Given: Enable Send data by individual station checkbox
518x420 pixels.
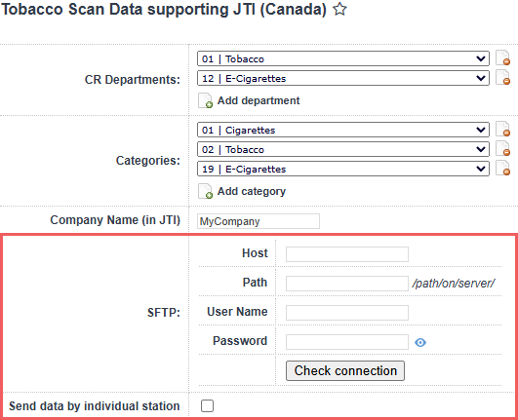Looking at the screenshot, I should pyautogui.click(x=207, y=405).
